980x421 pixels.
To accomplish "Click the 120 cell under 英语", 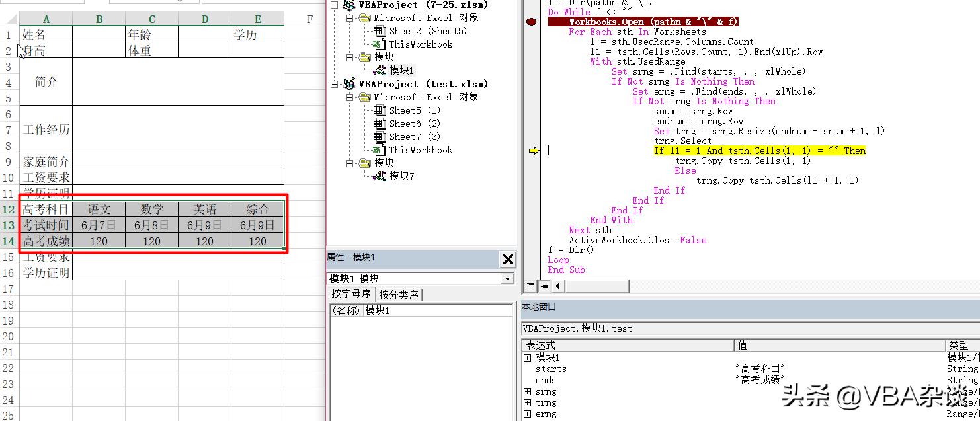I will pos(204,241).
